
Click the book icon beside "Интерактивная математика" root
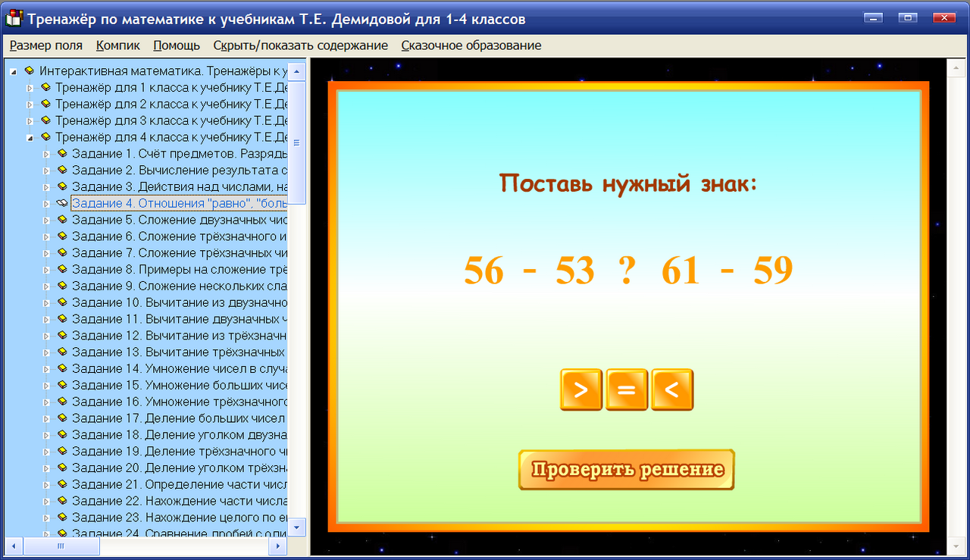[29, 71]
